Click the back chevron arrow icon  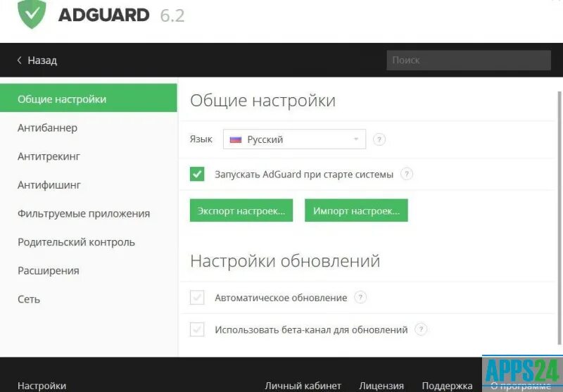[x=20, y=61]
